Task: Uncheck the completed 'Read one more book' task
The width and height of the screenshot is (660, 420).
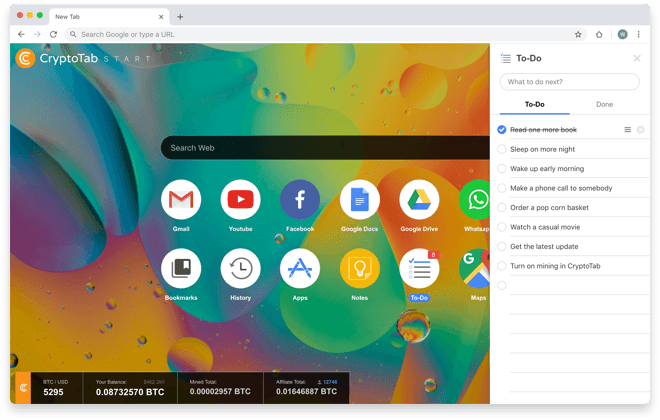Action: click(502, 130)
